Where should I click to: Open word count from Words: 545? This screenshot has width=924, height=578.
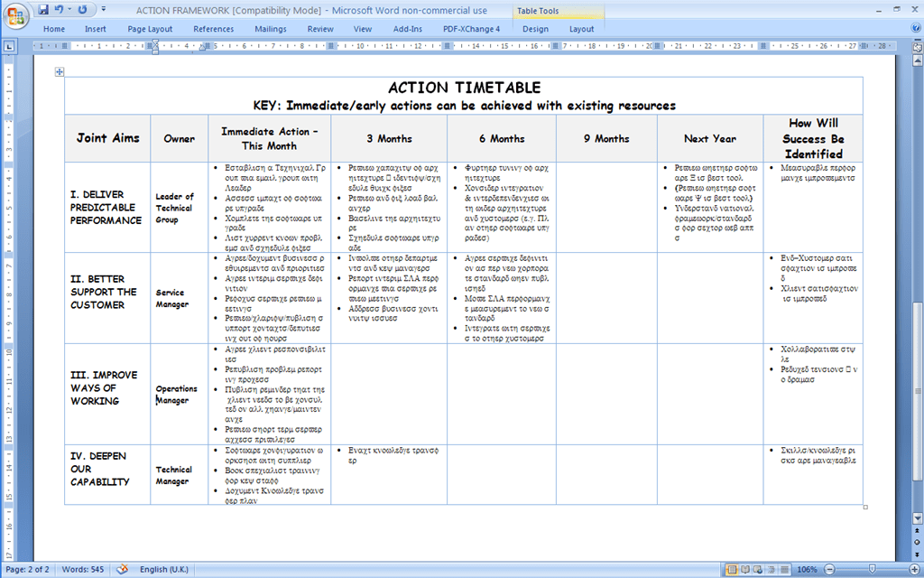tap(82, 569)
